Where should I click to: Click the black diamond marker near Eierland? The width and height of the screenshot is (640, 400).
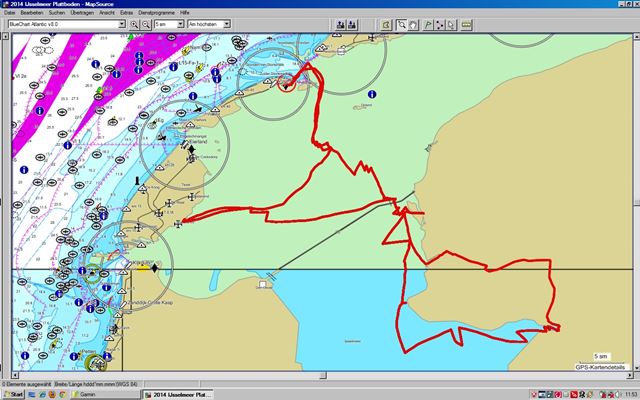coord(191,149)
